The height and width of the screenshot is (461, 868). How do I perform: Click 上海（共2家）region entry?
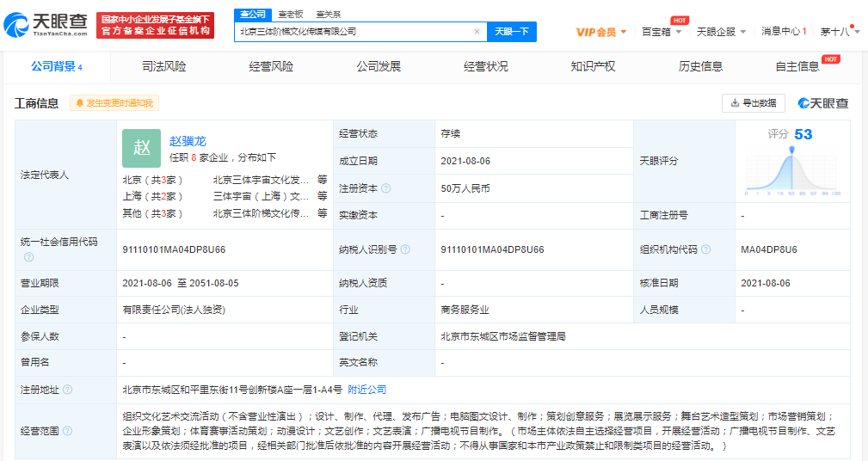coord(152,196)
